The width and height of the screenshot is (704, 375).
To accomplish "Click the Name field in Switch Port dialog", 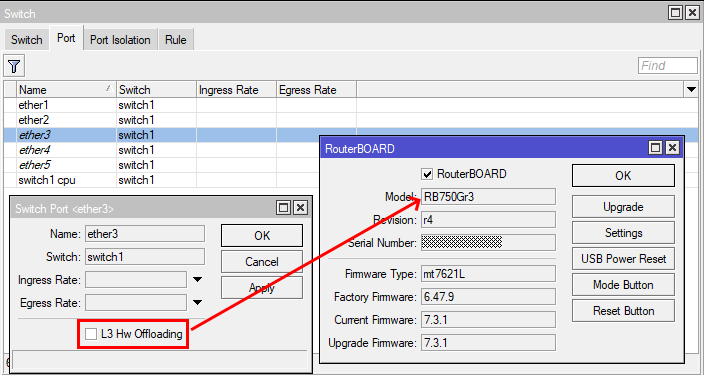I will 145,234.
